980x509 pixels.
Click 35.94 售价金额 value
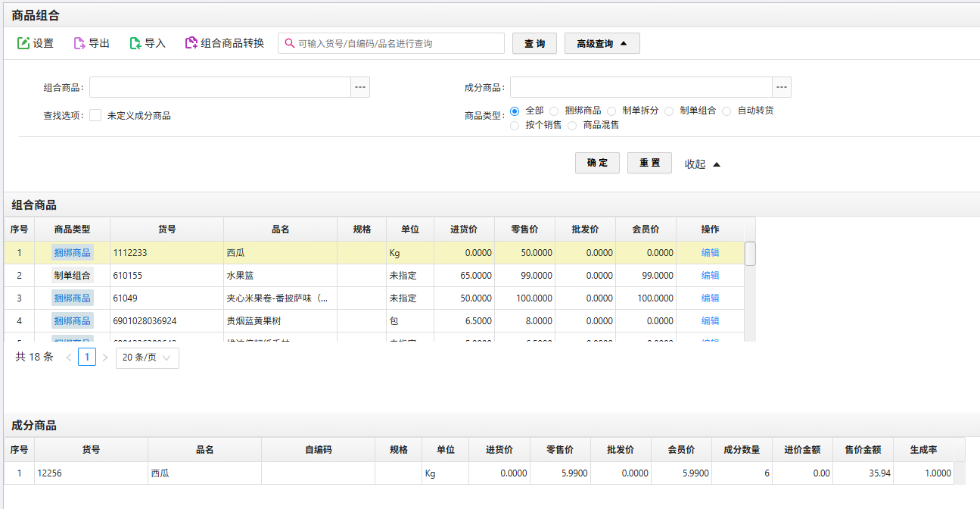pos(863,473)
